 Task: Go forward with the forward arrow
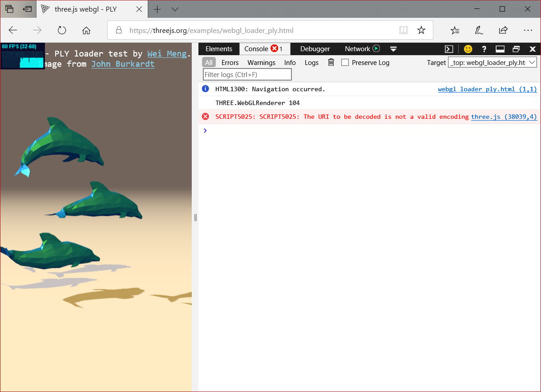point(37,30)
